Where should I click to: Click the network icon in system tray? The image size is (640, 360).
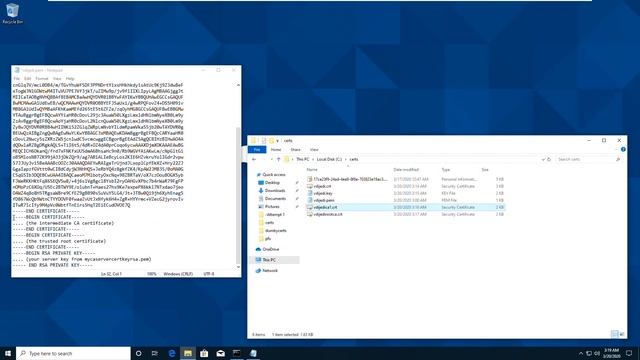[x=589, y=353]
